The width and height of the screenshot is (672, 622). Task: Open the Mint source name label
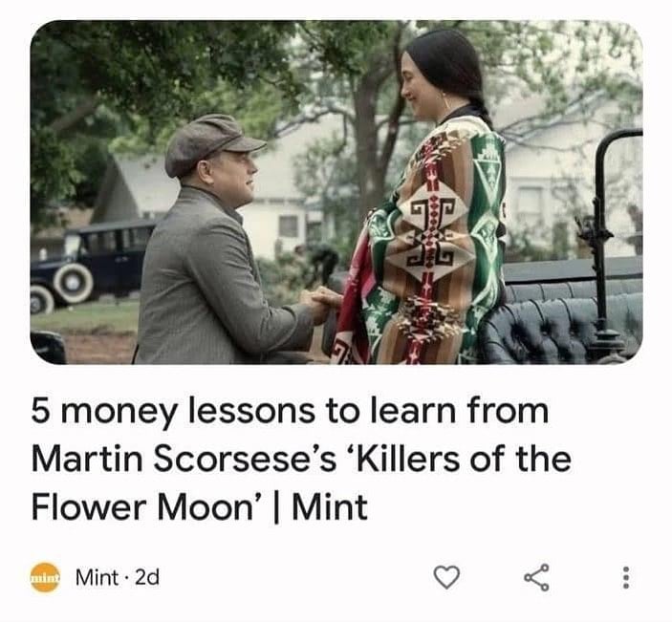(x=97, y=577)
